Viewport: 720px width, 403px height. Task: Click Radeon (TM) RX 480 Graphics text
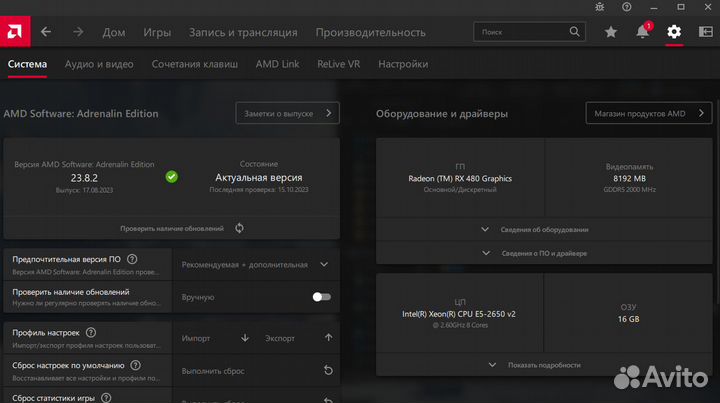[x=460, y=179]
